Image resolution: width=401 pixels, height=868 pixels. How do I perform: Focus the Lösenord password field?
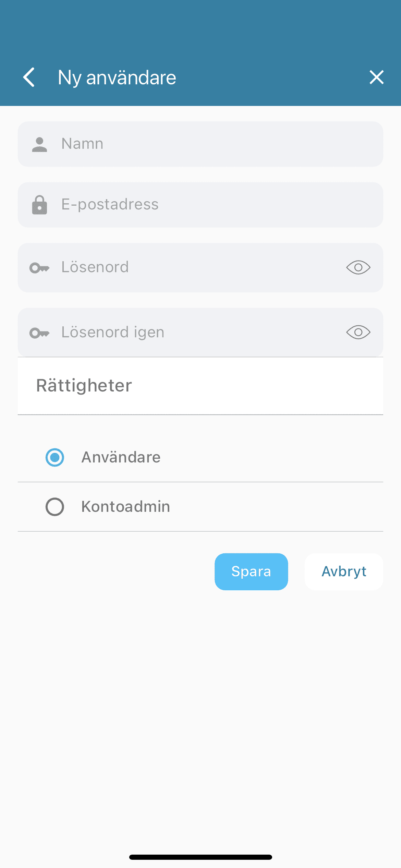(x=199, y=267)
